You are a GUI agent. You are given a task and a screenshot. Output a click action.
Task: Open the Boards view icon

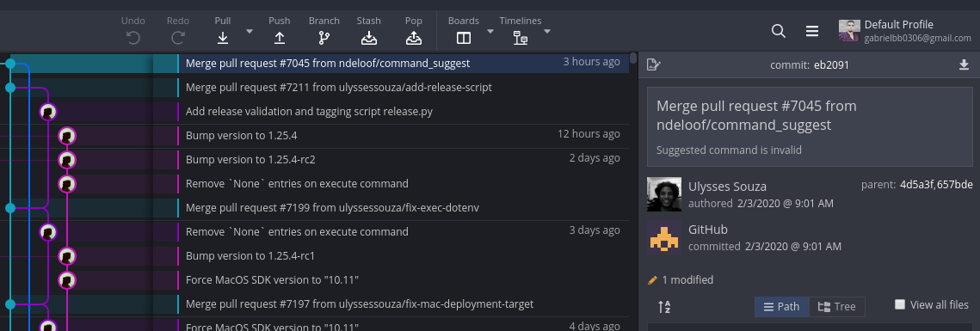click(x=464, y=38)
